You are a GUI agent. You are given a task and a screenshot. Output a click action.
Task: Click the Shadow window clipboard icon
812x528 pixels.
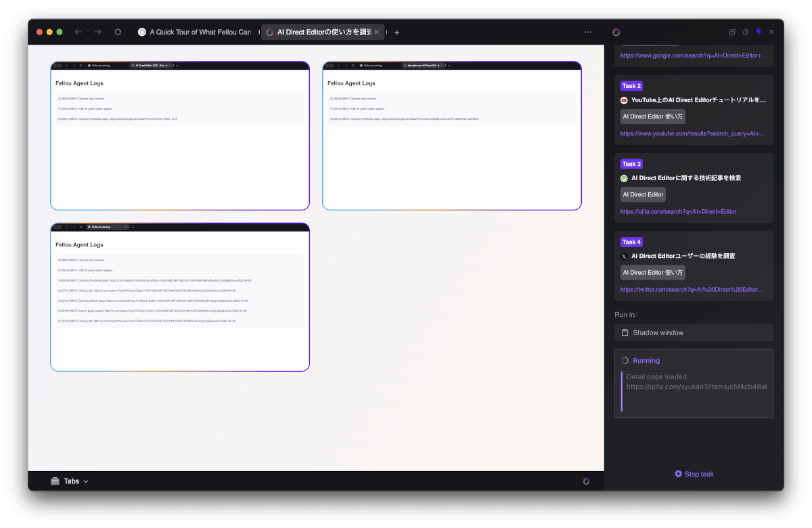coord(625,332)
